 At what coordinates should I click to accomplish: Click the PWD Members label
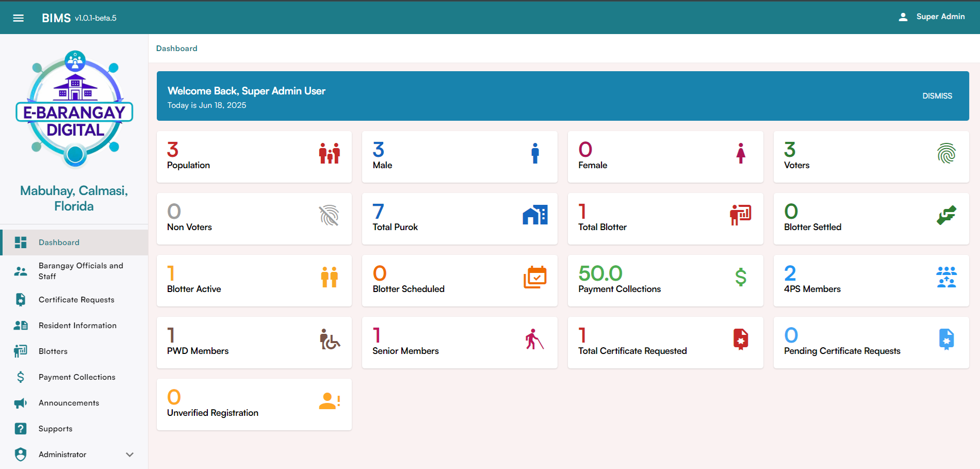(198, 351)
